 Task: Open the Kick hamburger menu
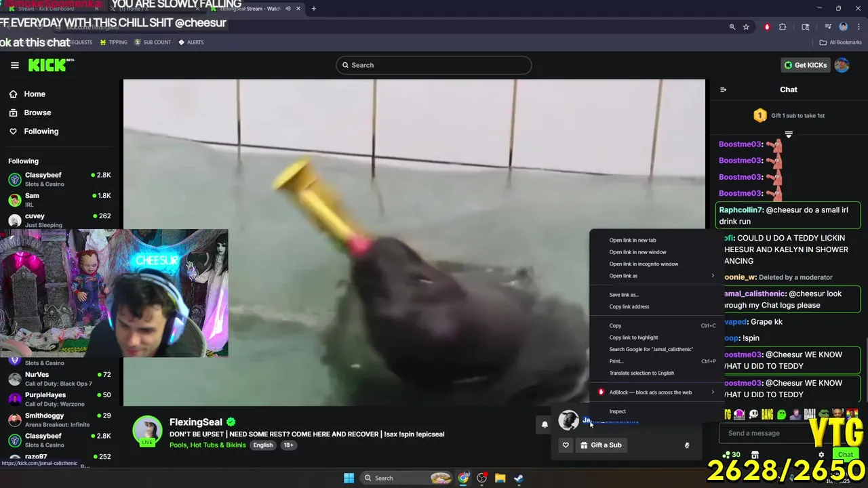(x=15, y=65)
